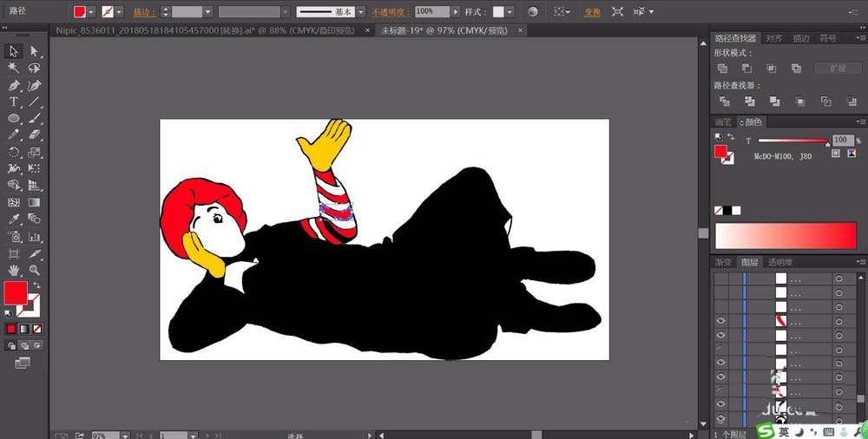Open the 对齐 (Align) panel tab
Image resolution: width=868 pixels, height=439 pixels.
click(x=774, y=38)
